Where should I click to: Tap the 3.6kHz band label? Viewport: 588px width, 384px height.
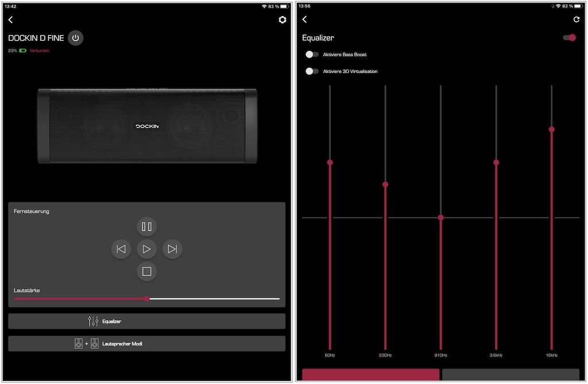[496, 355]
